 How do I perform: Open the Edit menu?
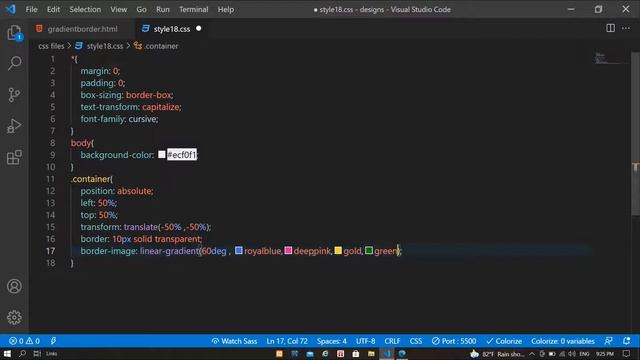pos(53,9)
